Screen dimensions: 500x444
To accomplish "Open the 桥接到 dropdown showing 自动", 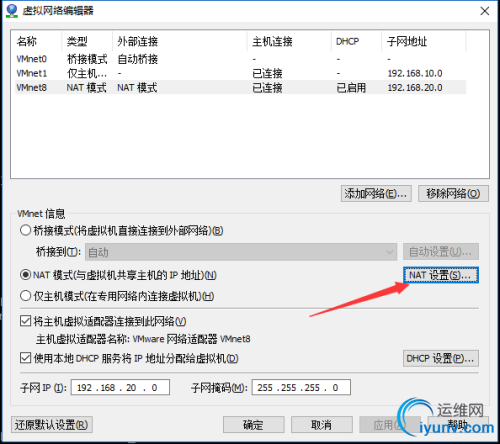I will click(241, 252).
